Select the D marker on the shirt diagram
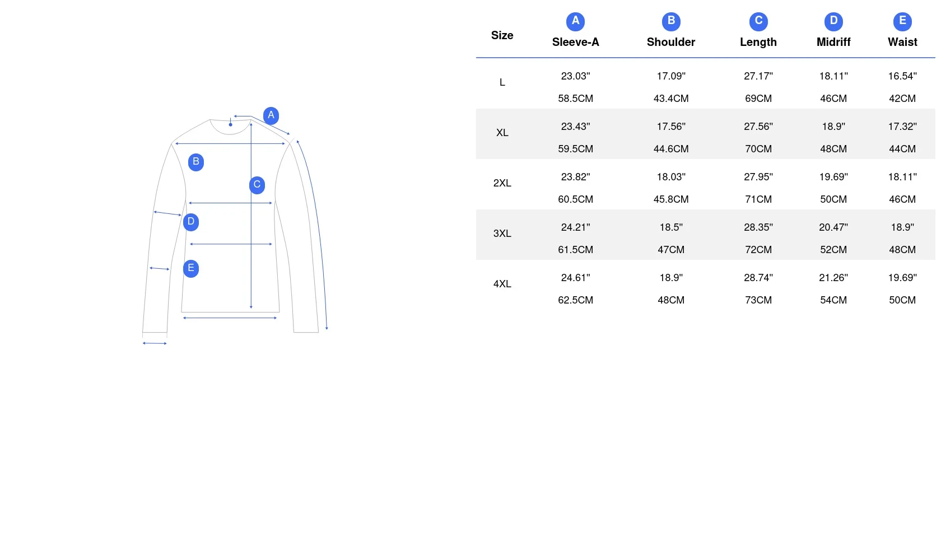The height and width of the screenshot is (560, 941). [x=191, y=222]
